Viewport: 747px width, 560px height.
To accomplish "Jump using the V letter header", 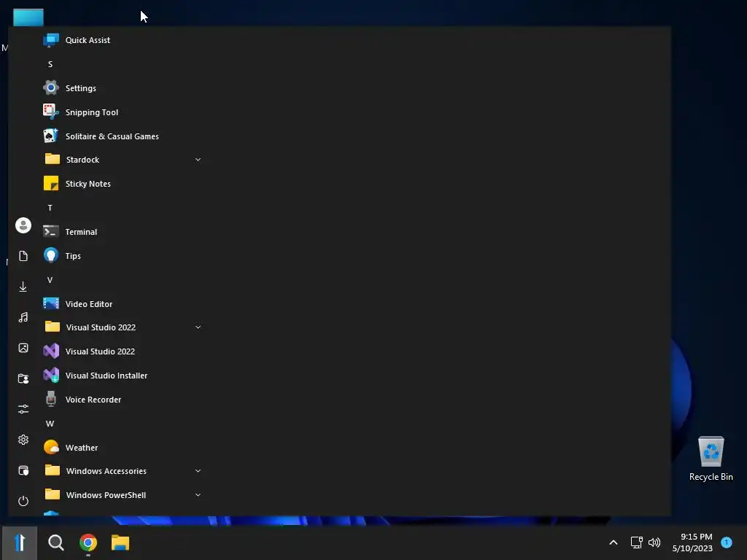I will click(x=50, y=279).
